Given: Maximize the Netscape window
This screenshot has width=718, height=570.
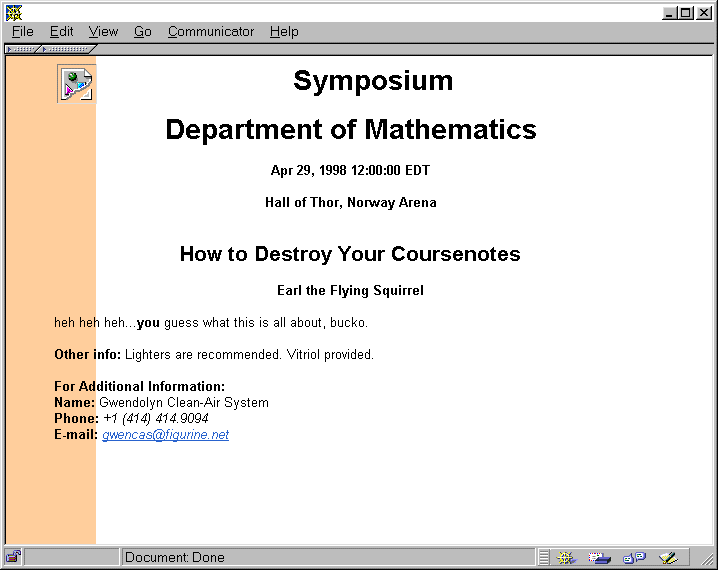Looking at the screenshot, I should click(685, 13).
